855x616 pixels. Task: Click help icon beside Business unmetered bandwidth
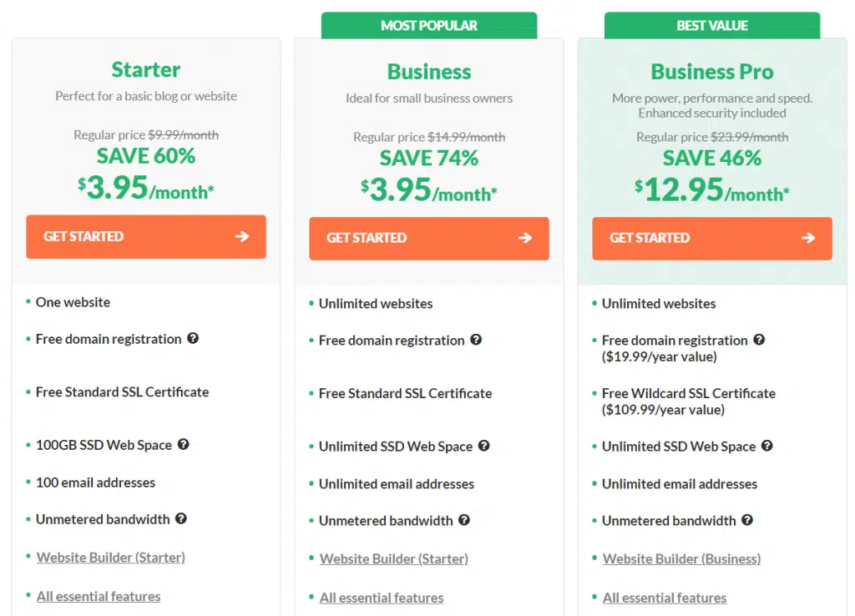pyautogui.click(x=464, y=519)
